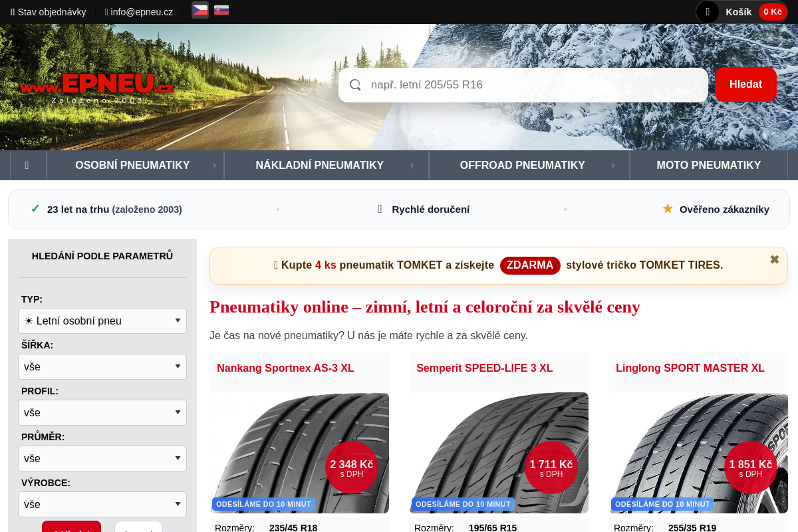
Task: Click the Semperit SPEED-LIFE tire image
Action: click(x=499, y=453)
